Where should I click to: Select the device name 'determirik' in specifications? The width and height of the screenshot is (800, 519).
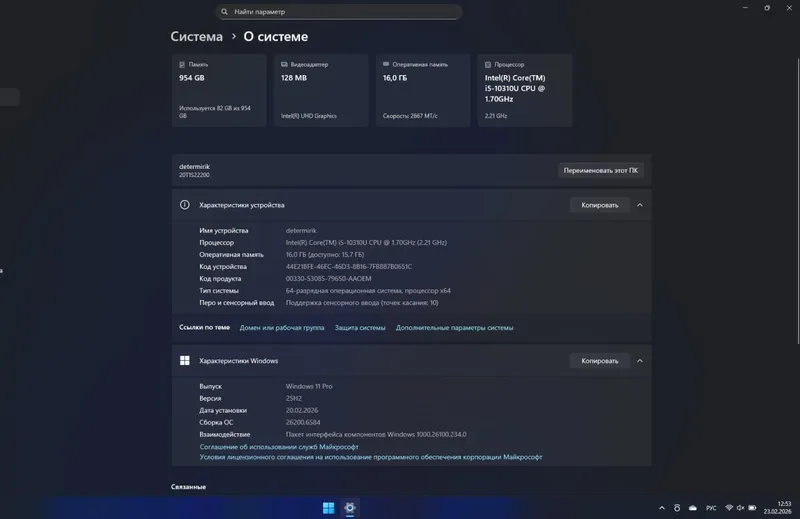(x=301, y=231)
